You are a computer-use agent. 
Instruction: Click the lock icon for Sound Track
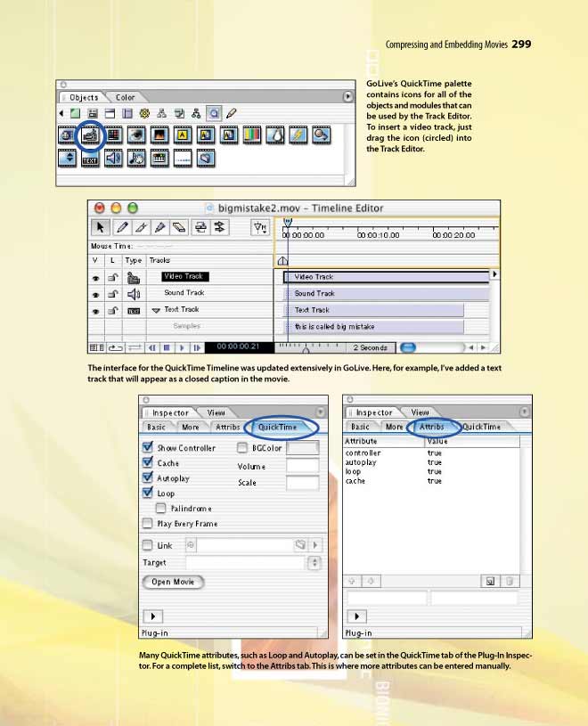[113, 293]
